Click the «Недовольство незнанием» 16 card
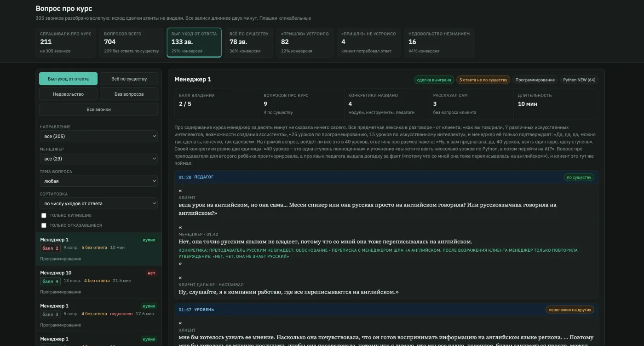 click(439, 42)
